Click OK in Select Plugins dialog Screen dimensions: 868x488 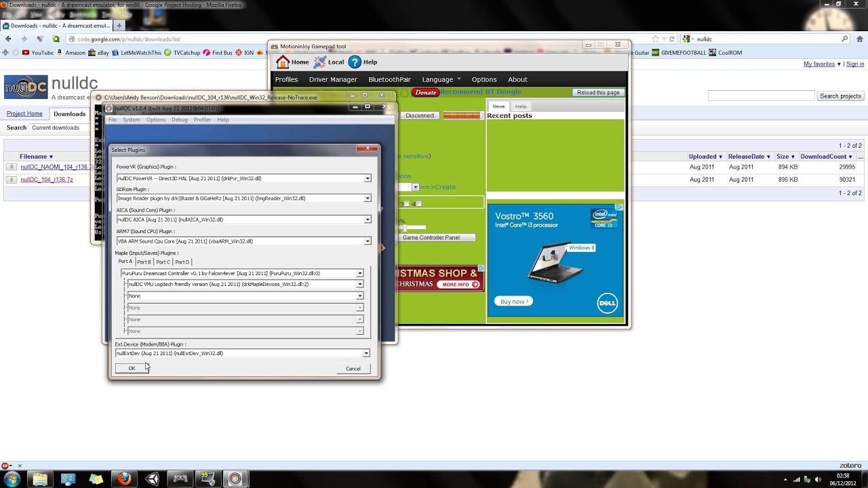point(132,369)
